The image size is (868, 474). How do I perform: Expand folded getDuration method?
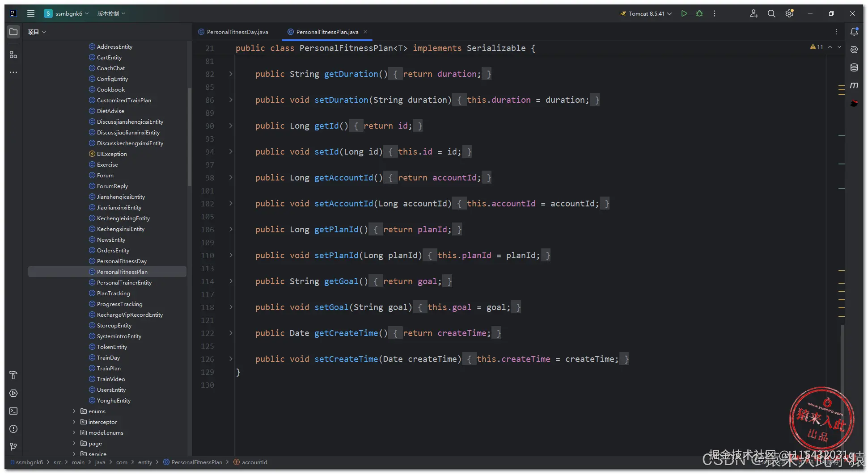(231, 74)
